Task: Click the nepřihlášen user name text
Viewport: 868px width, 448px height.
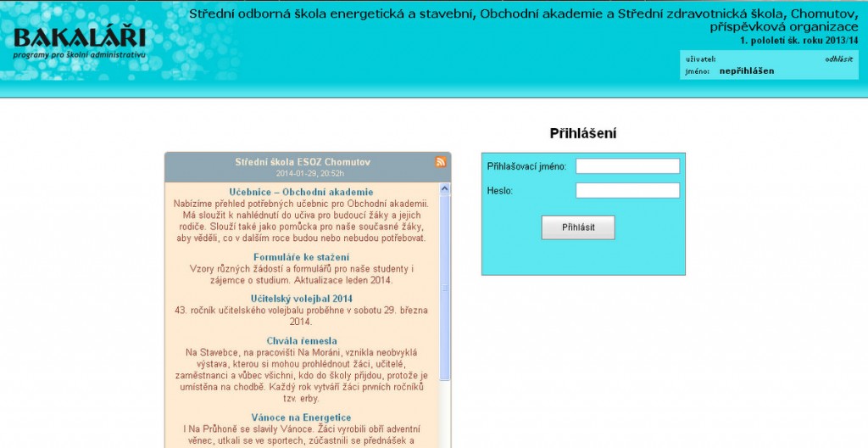Action: [x=747, y=71]
